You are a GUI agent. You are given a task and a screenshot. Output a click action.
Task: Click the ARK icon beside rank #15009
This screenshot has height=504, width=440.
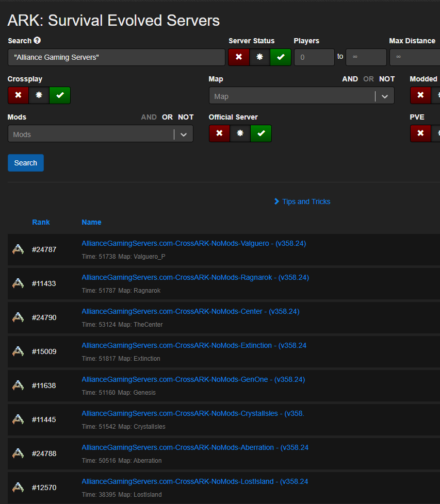pos(18,351)
